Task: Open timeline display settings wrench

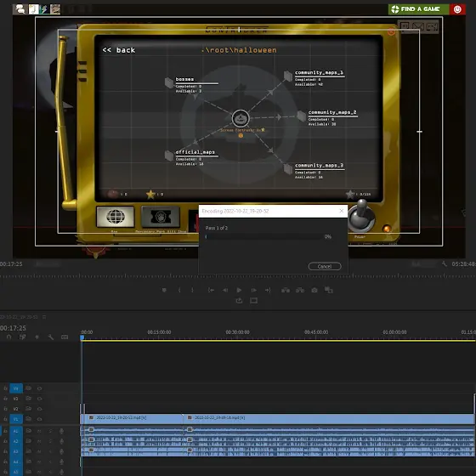Action: (51, 337)
